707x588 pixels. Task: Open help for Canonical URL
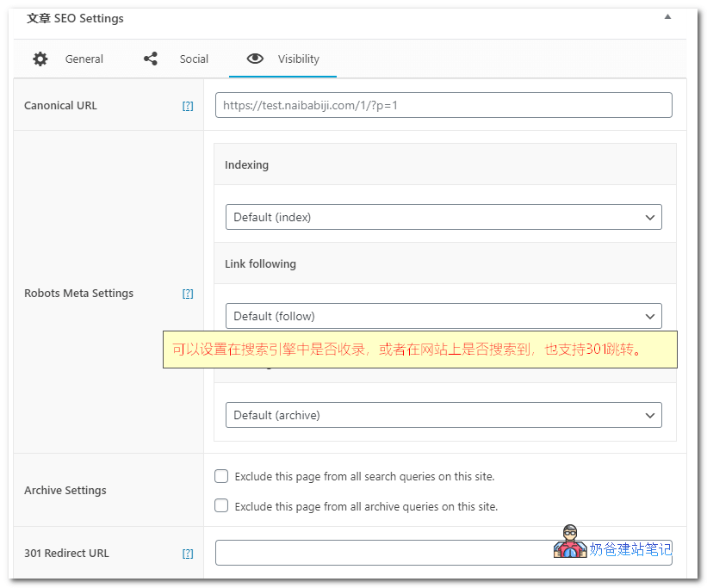188,105
